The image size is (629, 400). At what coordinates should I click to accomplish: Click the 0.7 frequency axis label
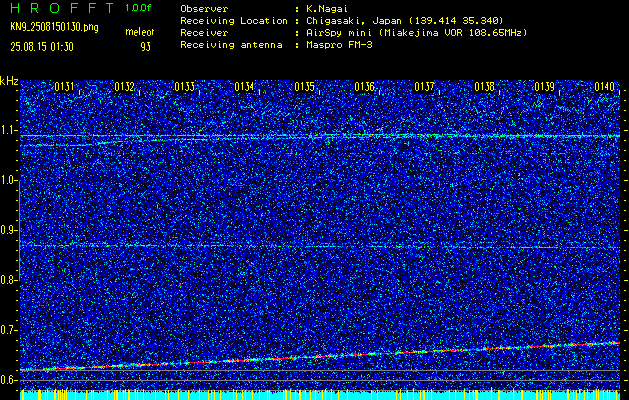coord(8,330)
